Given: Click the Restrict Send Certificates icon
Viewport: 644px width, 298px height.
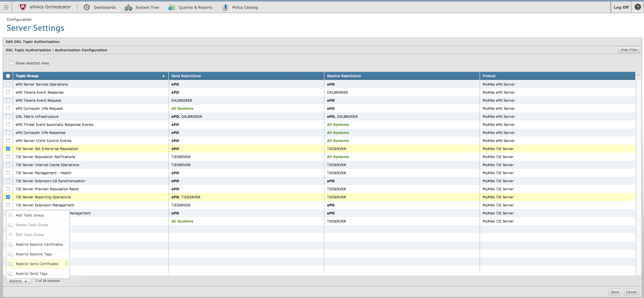Looking at the screenshot, I should point(10,264).
